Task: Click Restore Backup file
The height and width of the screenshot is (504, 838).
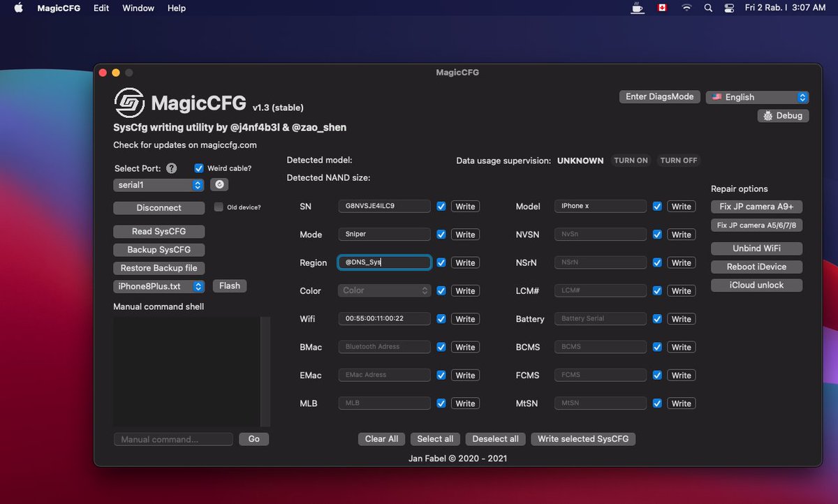Action: click(x=159, y=268)
